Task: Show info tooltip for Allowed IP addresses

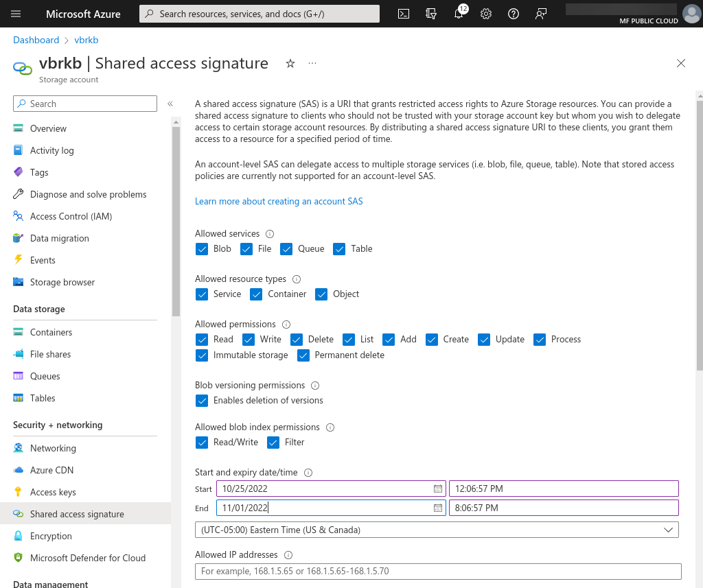Action: pyautogui.click(x=288, y=555)
